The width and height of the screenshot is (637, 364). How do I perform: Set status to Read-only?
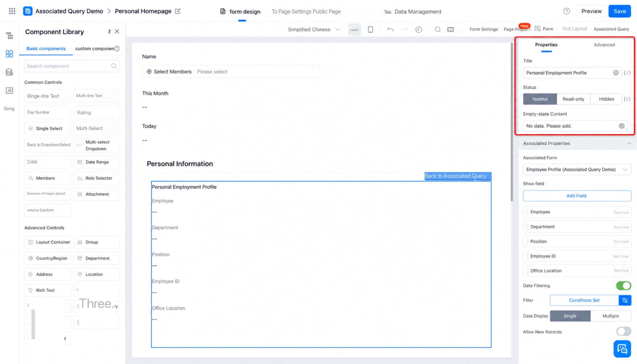click(573, 99)
